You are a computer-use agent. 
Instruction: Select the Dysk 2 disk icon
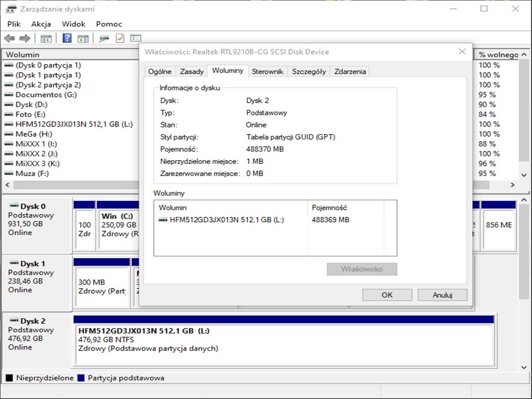tap(14, 321)
